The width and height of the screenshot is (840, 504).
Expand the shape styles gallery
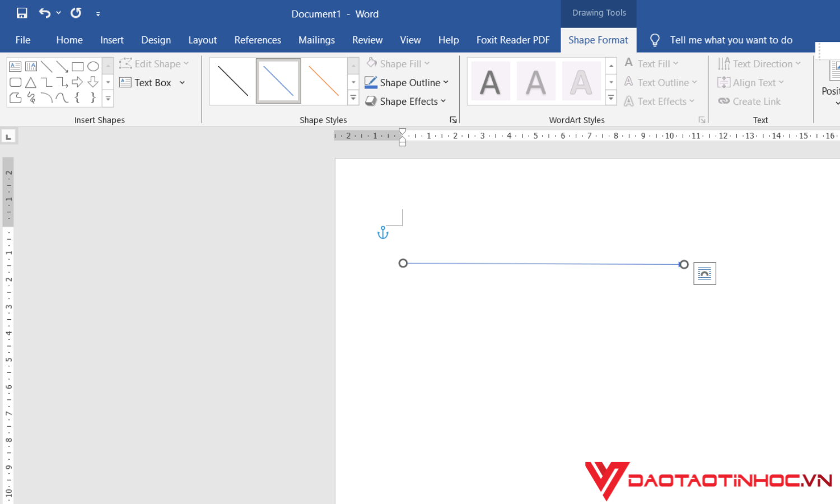point(353,98)
